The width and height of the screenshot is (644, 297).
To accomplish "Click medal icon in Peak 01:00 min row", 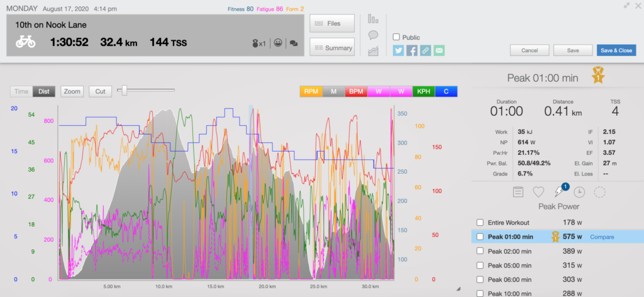I will click(x=556, y=237).
